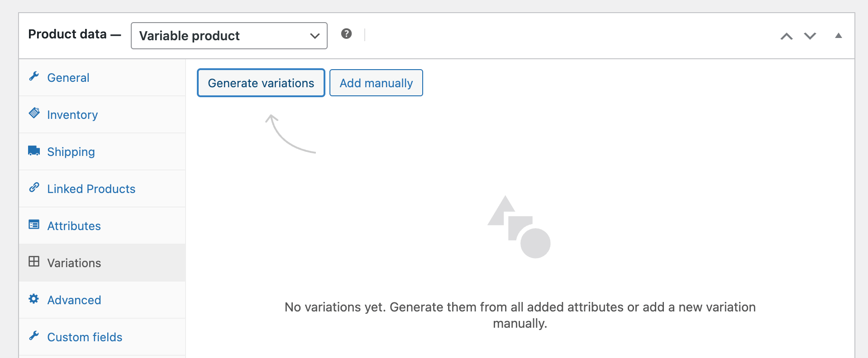Click the Add manually button
The height and width of the screenshot is (358, 868).
click(376, 83)
